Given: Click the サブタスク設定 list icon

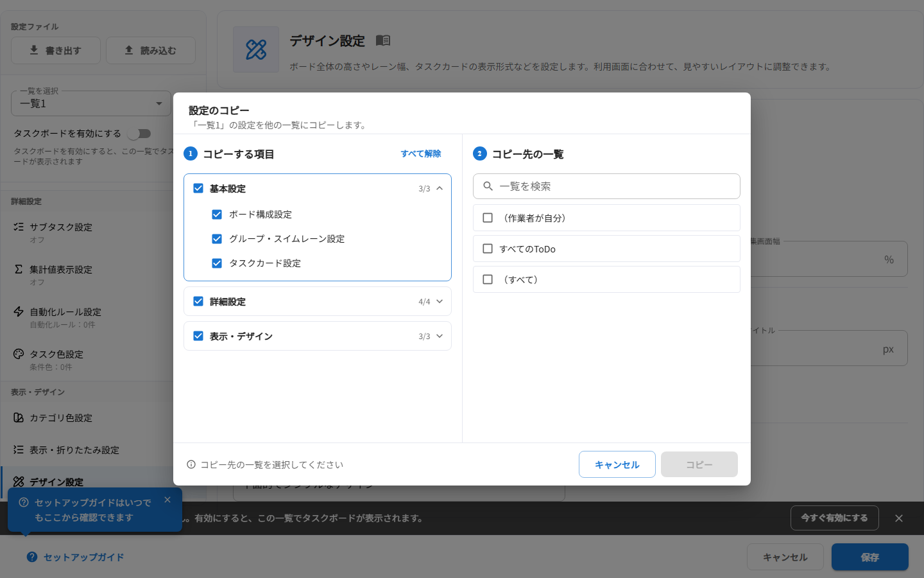Looking at the screenshot, I should click(x=19, y=227).
